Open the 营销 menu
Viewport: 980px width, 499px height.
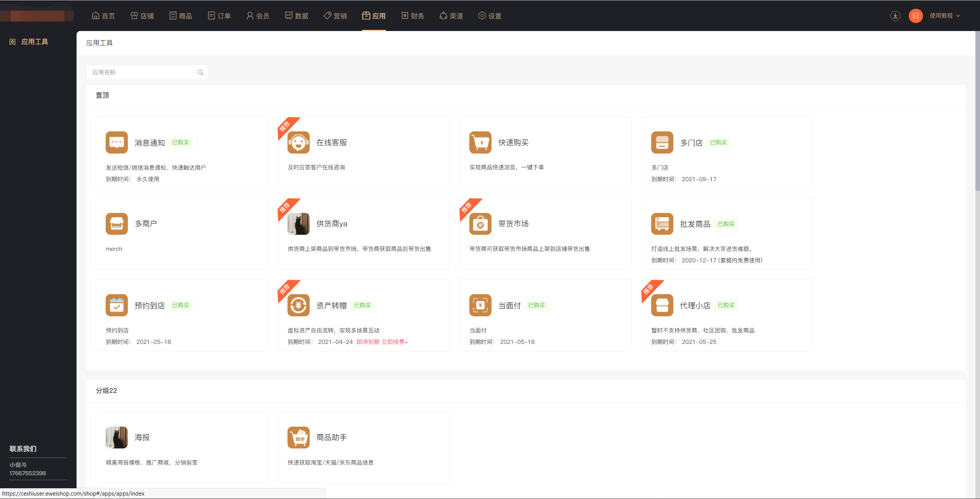pyautogui.click(x=335, y=16)
